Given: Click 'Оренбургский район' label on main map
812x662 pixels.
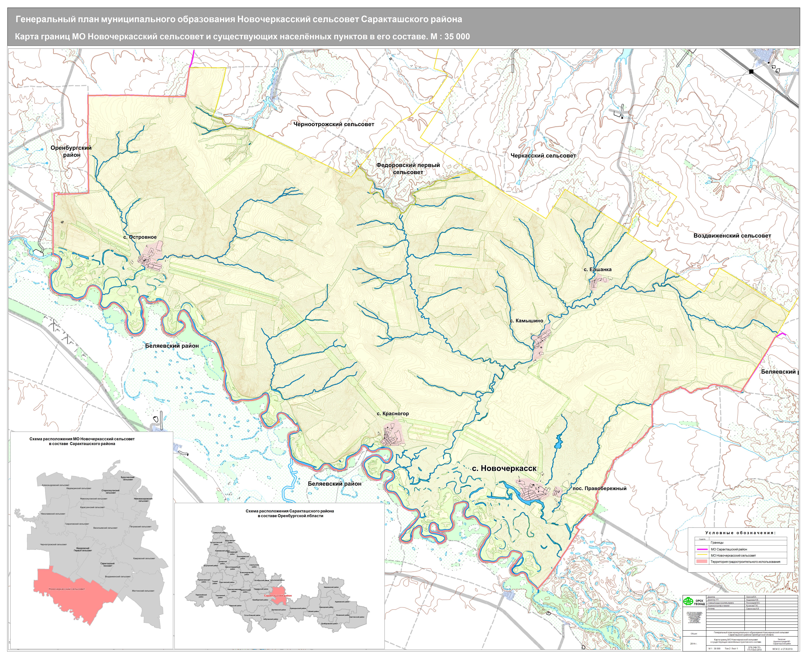Looking at the screenshot, I should coord(71,151).
